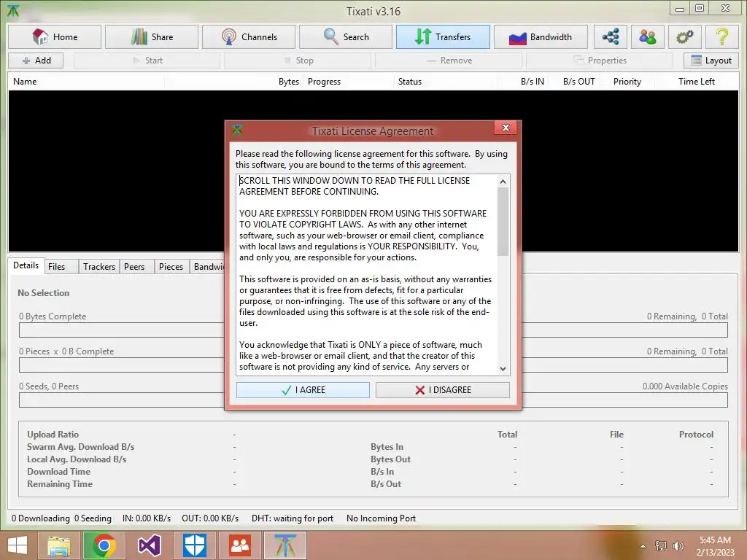Click license text scrollbar down arrow
747x560 pixels.
point(503,368)
